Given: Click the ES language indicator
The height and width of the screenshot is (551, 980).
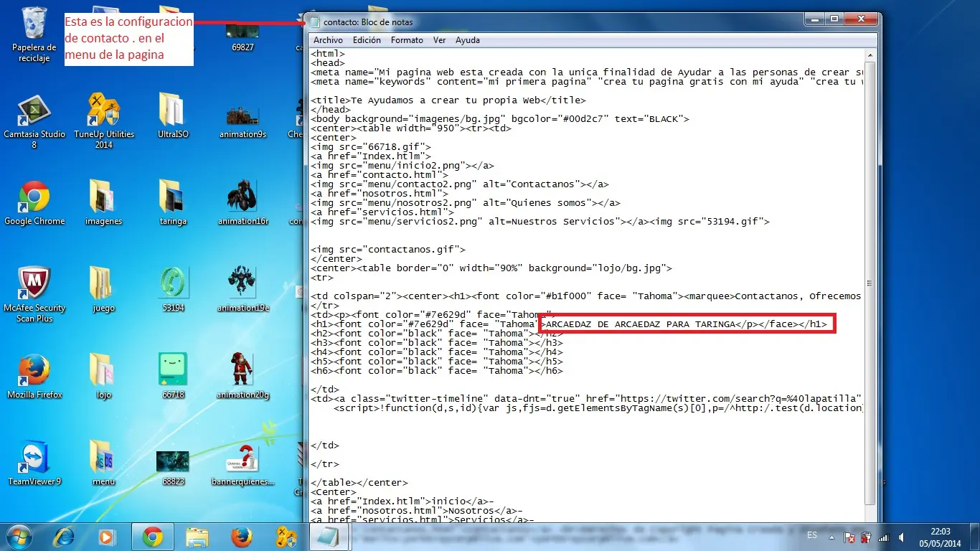Looking at the screenshot, I should [812, 535].
